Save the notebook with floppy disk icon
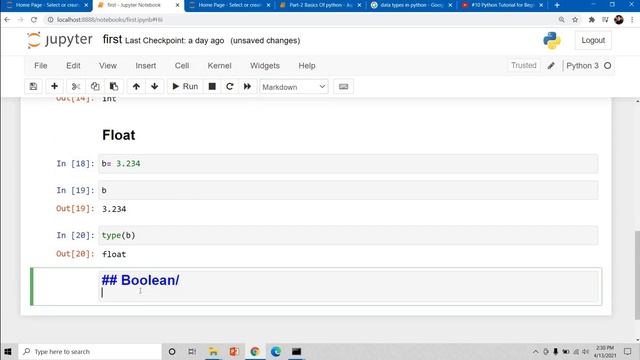Screen dimensions: 640x360 click(x=33, y=87)
